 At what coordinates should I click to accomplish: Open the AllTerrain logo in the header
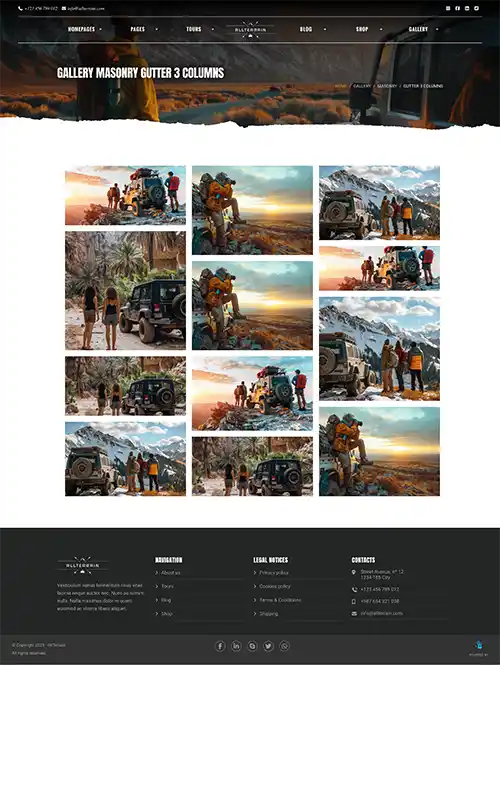tap(250, 30)
